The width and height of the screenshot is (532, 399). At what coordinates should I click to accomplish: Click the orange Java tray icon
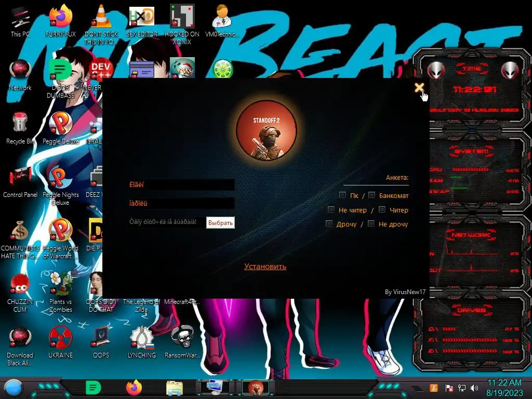[434, 388]
